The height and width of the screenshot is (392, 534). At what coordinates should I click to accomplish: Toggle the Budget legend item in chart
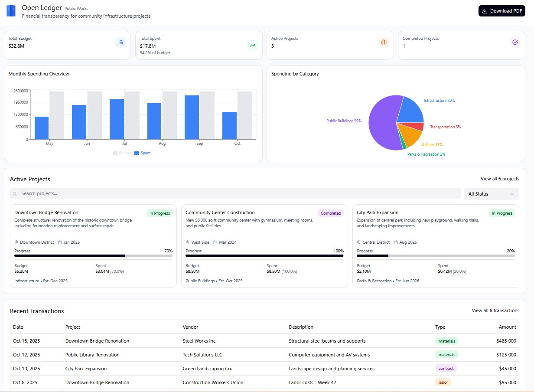point(122,153)
